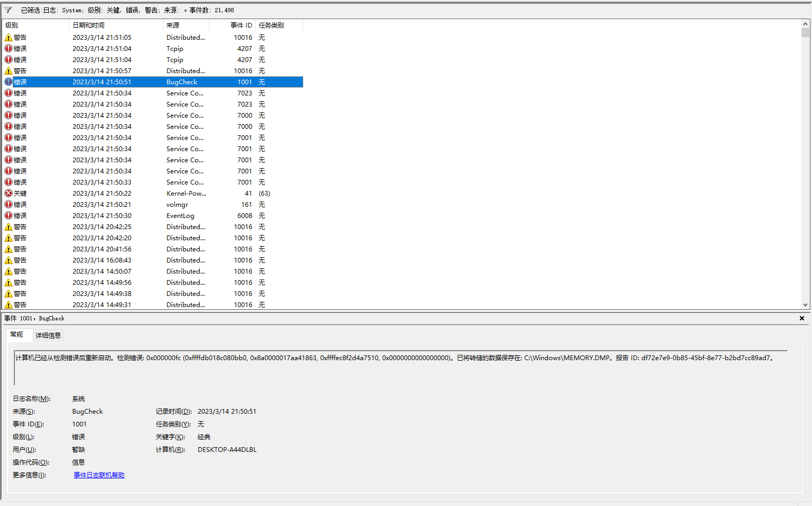This screenshot has height=506, width=812.
Task: Close the event 1001 detail pane
Action: point(802,318)
